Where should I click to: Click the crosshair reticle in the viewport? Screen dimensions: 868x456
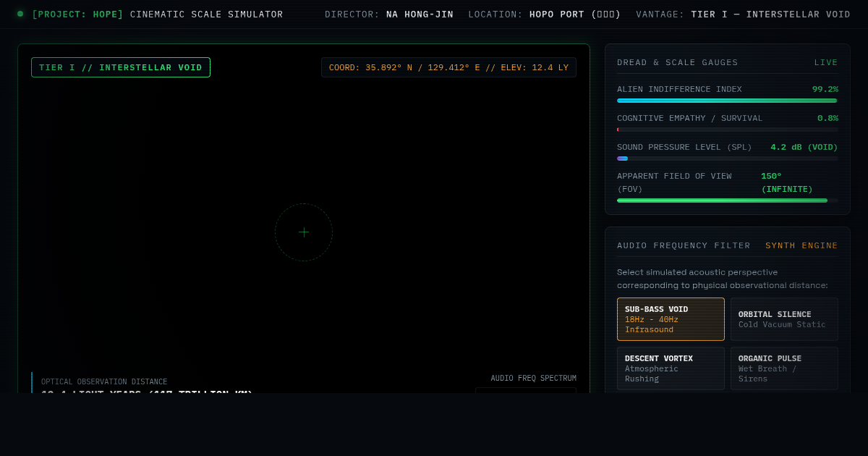(x=304, y=232)
